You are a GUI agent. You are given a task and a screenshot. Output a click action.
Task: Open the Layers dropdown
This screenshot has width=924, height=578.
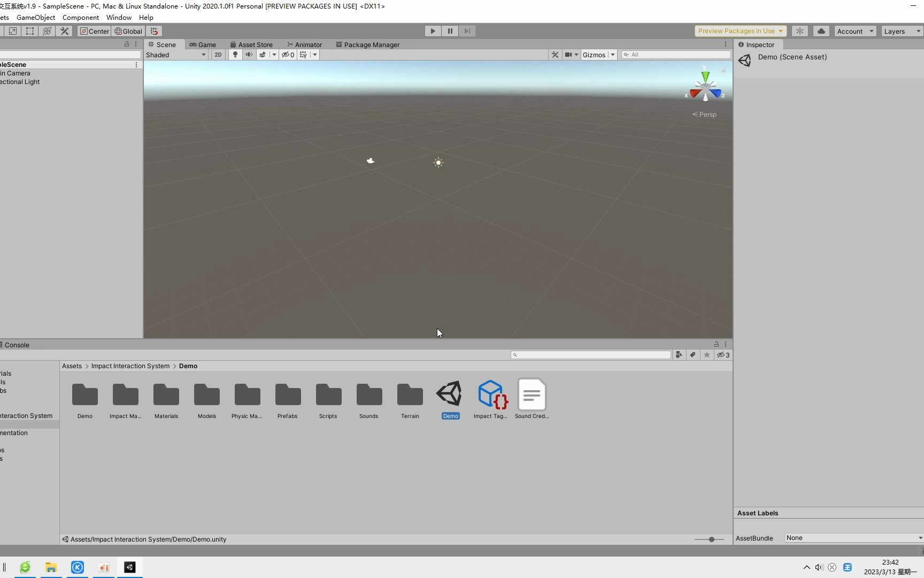point(901,31)
